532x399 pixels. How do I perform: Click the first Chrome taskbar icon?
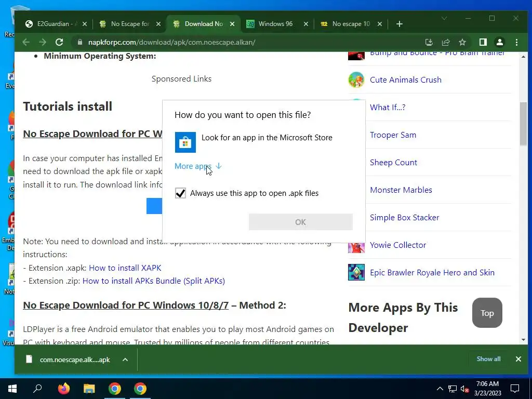pyautogui.click(x=115, y=389)
